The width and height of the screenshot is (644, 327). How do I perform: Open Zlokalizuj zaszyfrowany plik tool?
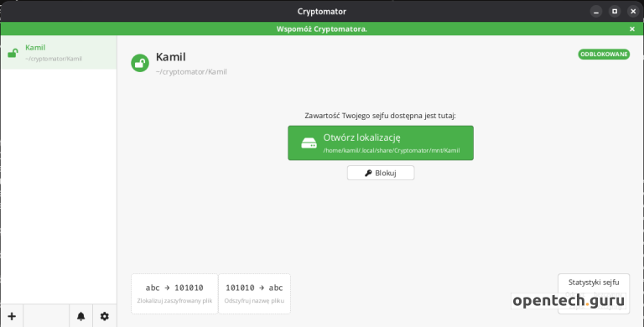174,293
